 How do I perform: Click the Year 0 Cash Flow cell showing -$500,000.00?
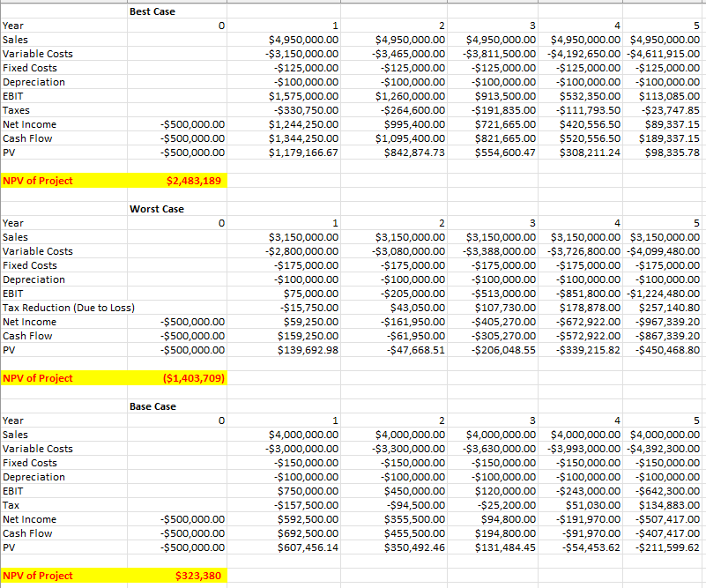pos(192,138)
